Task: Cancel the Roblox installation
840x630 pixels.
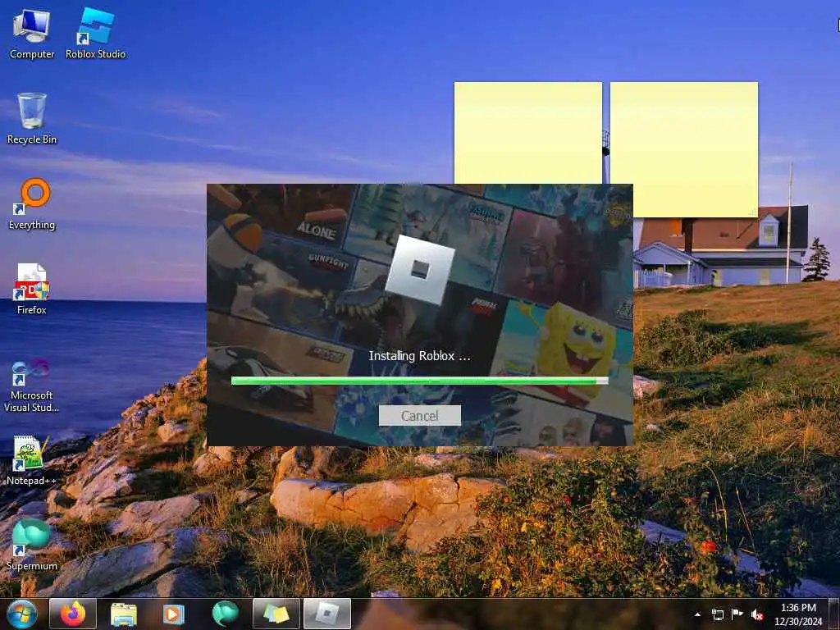Action: pyautogui.click(x=419, y=416)
